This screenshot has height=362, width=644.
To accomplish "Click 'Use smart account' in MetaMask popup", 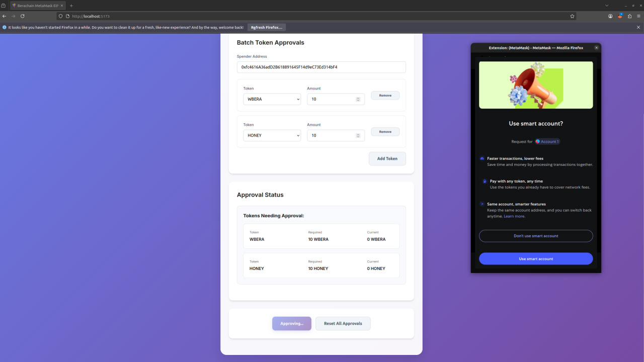I will pyautogui.click(x=536, y=258).
